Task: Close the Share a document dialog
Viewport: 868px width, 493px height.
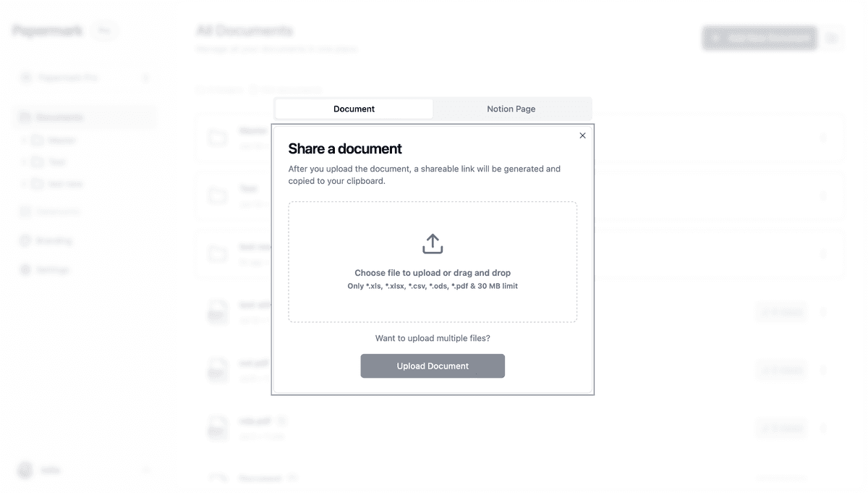Action: tap(582, 135)
